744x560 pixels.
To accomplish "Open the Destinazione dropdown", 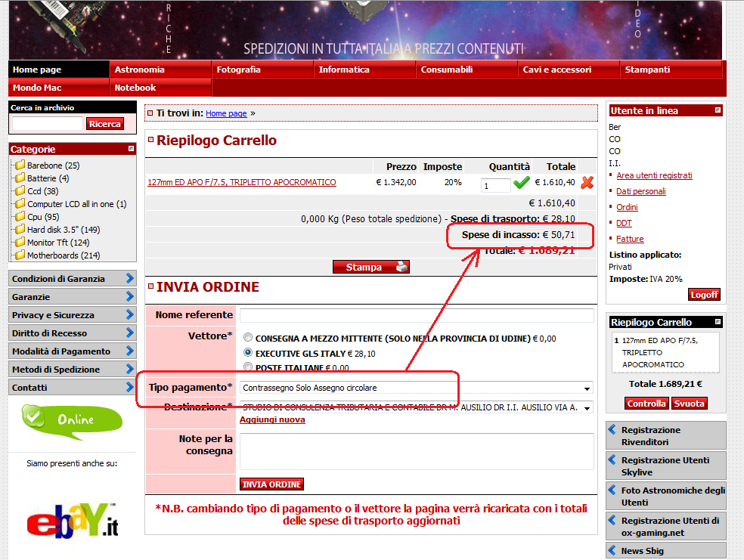I will (x=416, y=407).
